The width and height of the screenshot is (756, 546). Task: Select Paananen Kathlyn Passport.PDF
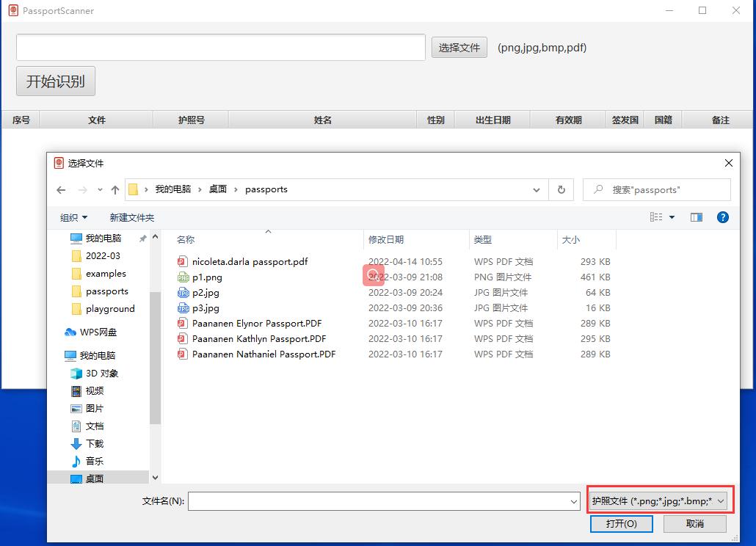259,339
